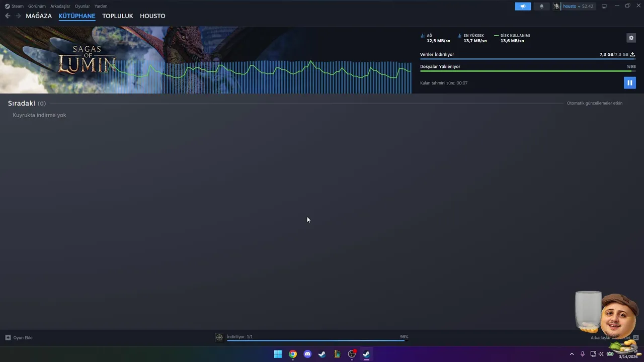Click the plus icon beside Oyun Ekle
The image size is (644, 362).
pyautogui.click(x=8, y=337)
